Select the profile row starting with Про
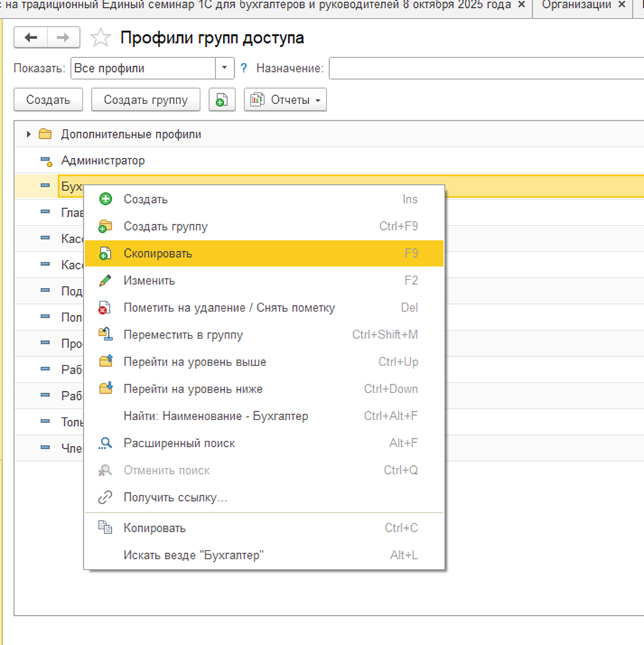The height and width of the screenshot is (645, 644). tap(48, 343)
